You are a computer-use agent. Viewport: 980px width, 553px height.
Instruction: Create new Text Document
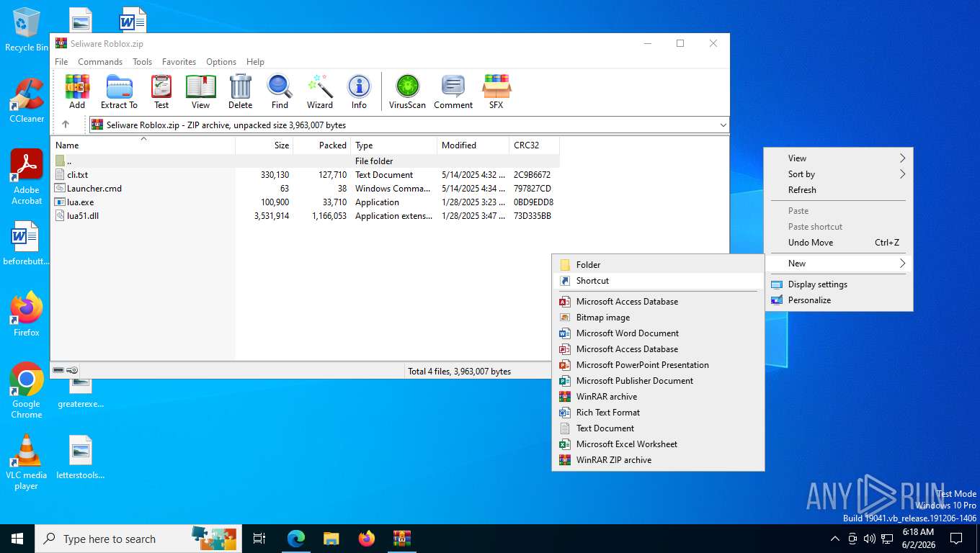658,428
